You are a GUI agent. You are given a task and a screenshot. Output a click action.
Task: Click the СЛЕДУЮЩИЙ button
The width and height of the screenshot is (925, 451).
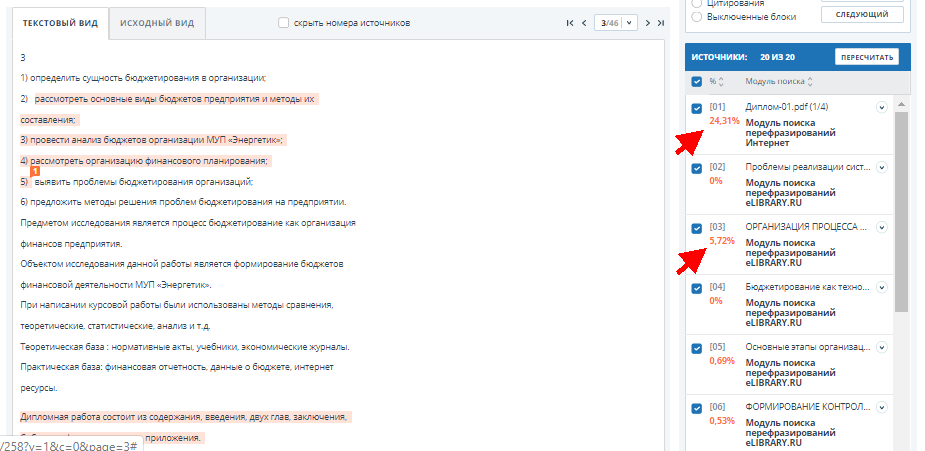pyautogui.click(x=862, y=14)
